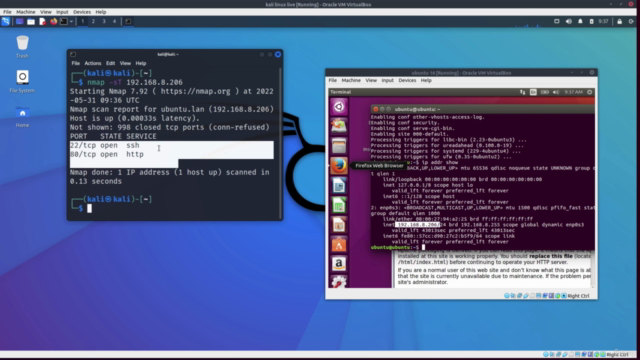Click the volume icon in Kali panel
Screen dimensions: 640x360
tap(569, 21)
